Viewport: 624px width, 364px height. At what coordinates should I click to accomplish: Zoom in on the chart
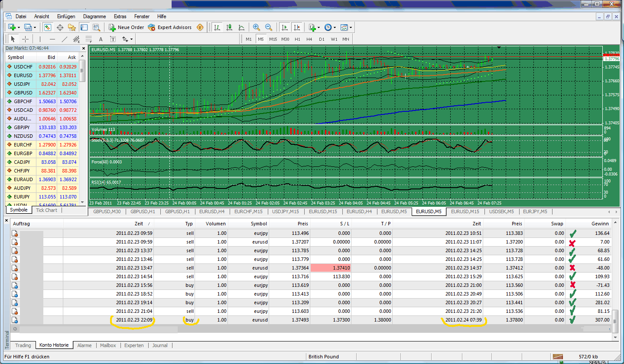pyautogui.click(x=257, y=27)
